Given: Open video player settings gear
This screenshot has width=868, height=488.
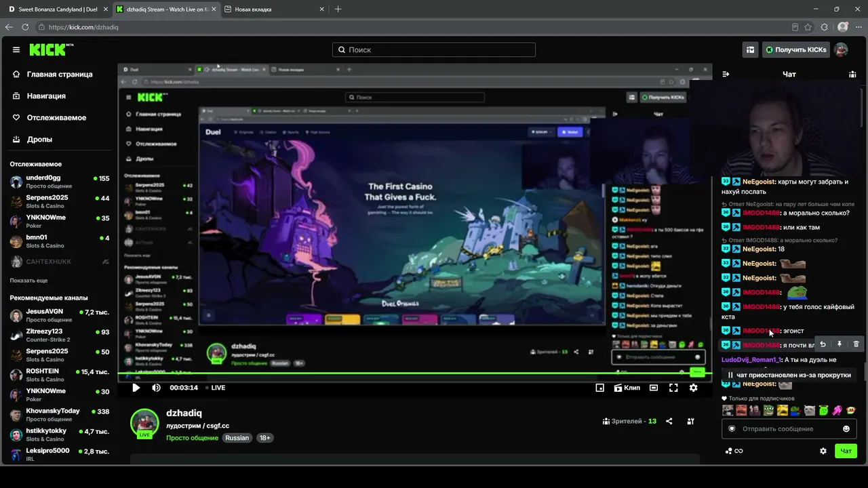Looking at the screenshot, I should (x=693, y=388).
